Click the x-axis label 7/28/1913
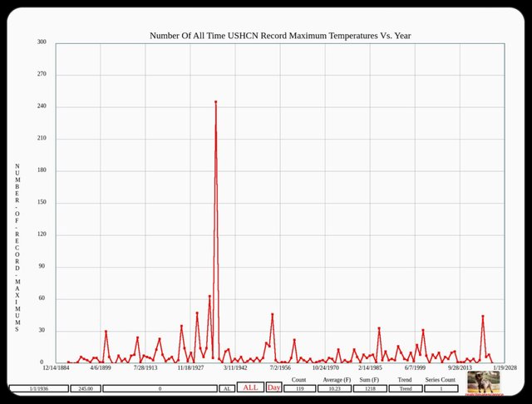 click(x=145, y=367)
